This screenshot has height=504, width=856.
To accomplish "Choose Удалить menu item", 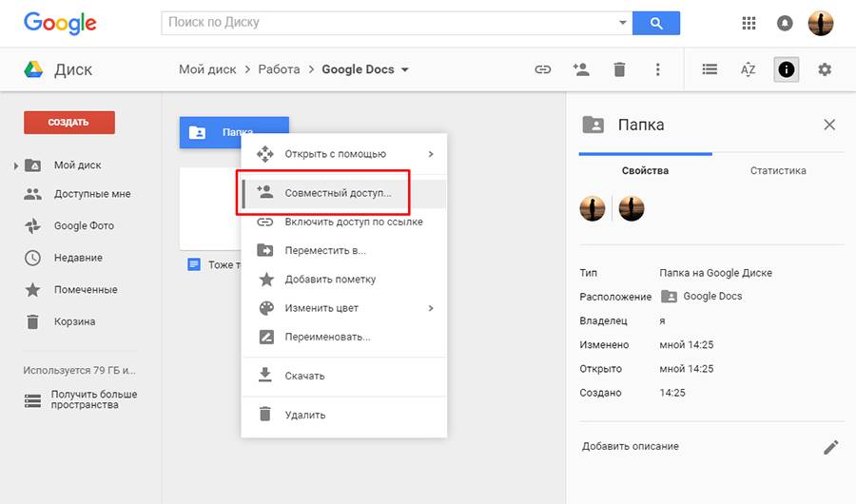I will click(344, 415).
